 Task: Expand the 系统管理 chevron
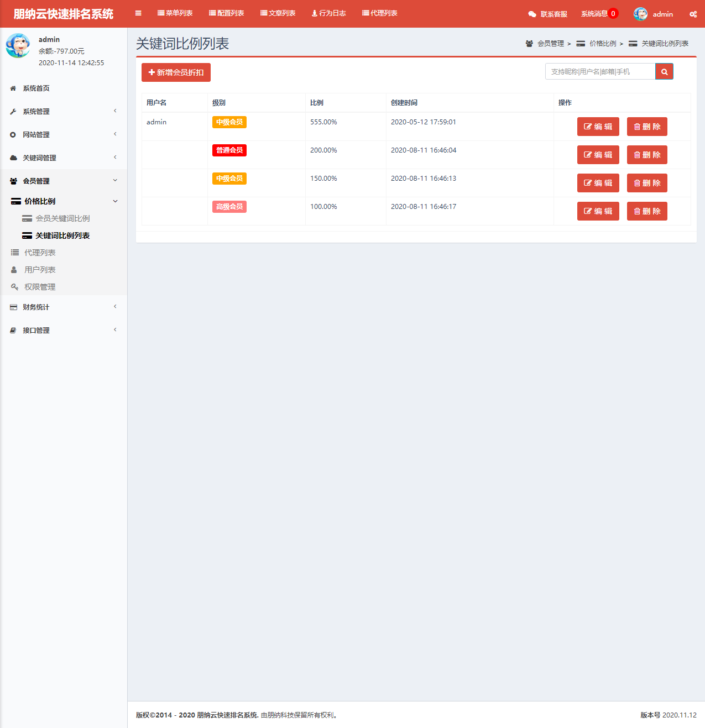point(115,111)
